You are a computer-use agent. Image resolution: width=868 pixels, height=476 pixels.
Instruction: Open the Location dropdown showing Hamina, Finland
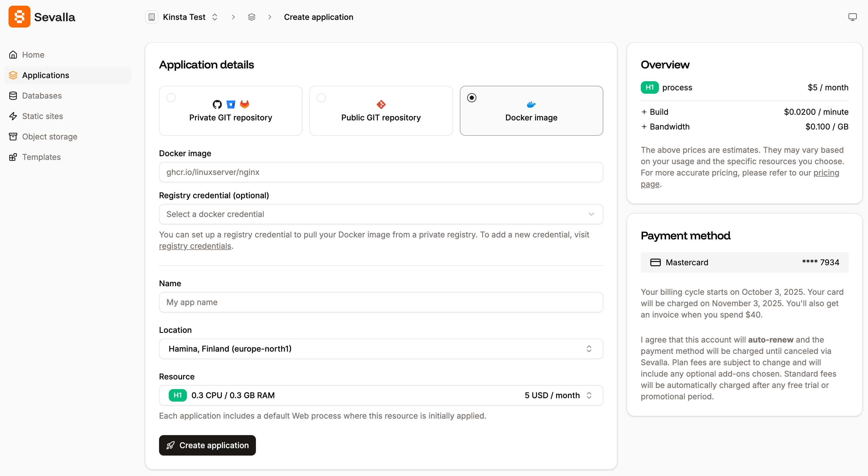coord(380,349)
